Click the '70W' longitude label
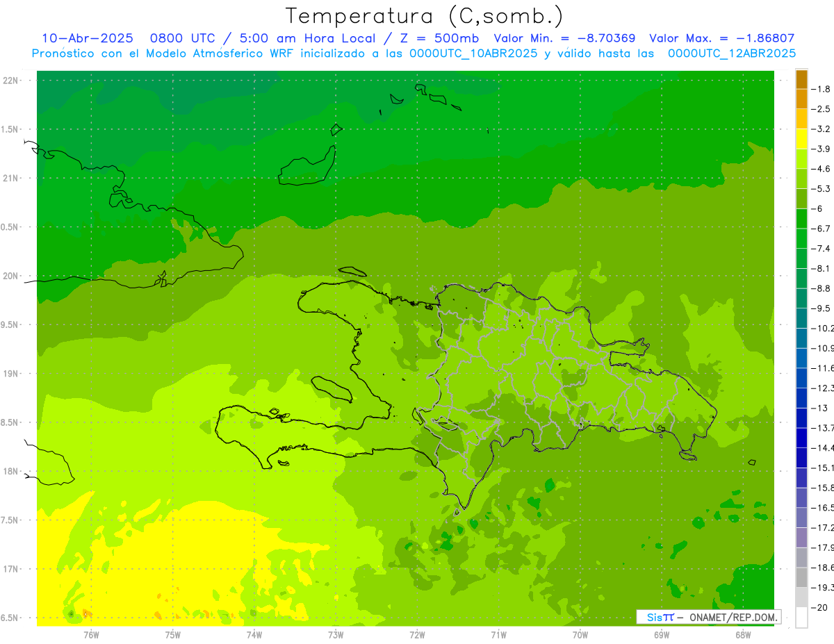834x644 pixels. click(580, 636)
